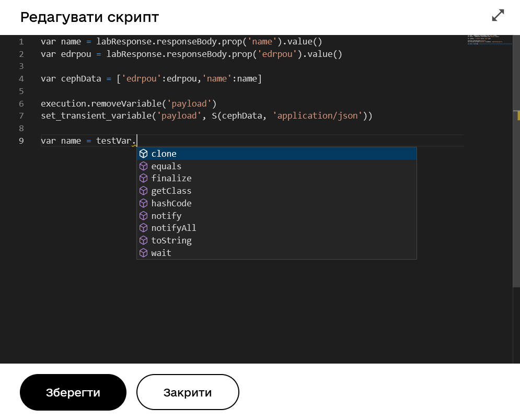
Task: Click the cube icon beside hashCode
Action: pyautogui.click(x=143, y=203)
